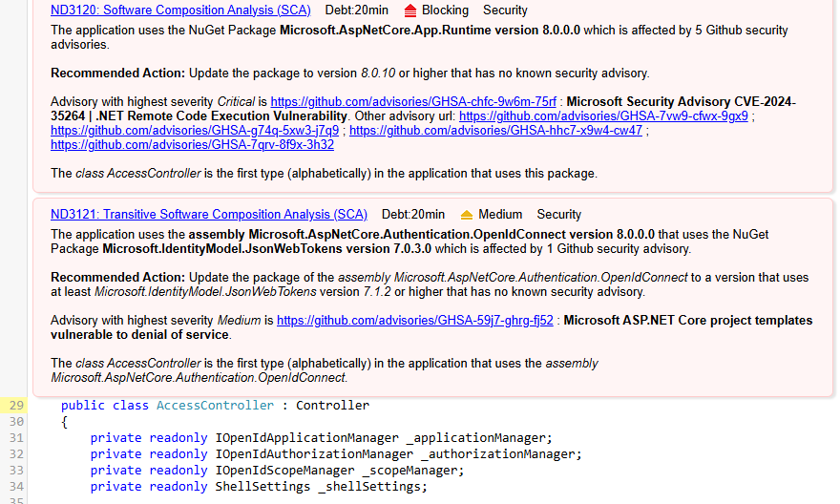This screenshot has height=504, width=840.
Task: Click the orange Medium severity icon
Action: (x=467, y=215)
